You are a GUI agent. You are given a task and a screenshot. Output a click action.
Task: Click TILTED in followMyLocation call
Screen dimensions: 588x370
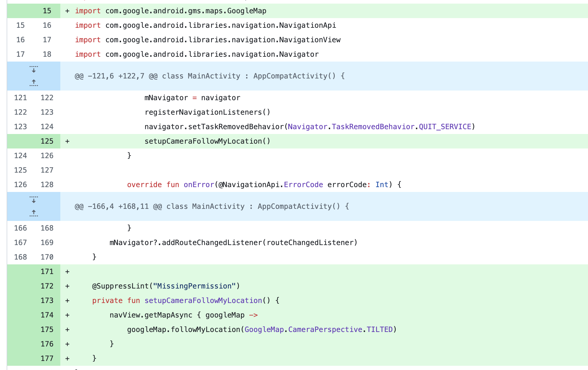coord(379,330)
